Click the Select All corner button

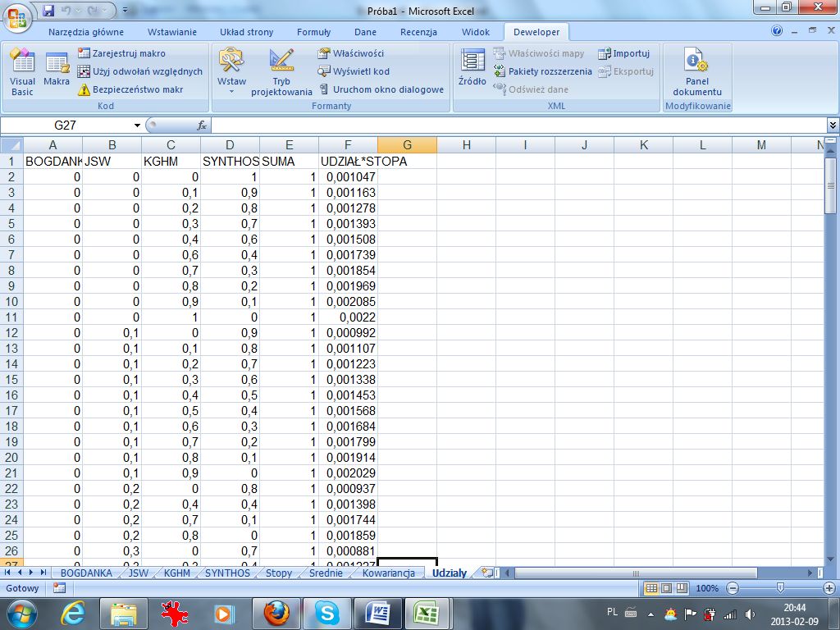click(x=11, y=144)
